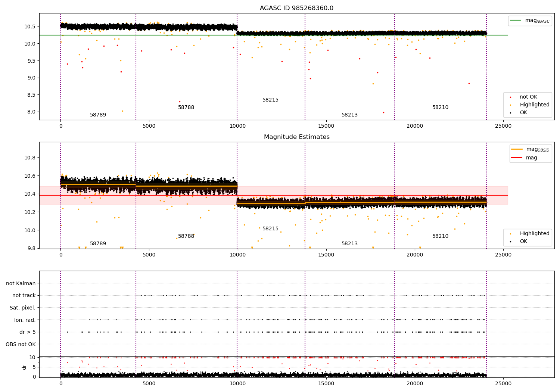Click obsid label 58210 in top plot

(x=441, y=108)
